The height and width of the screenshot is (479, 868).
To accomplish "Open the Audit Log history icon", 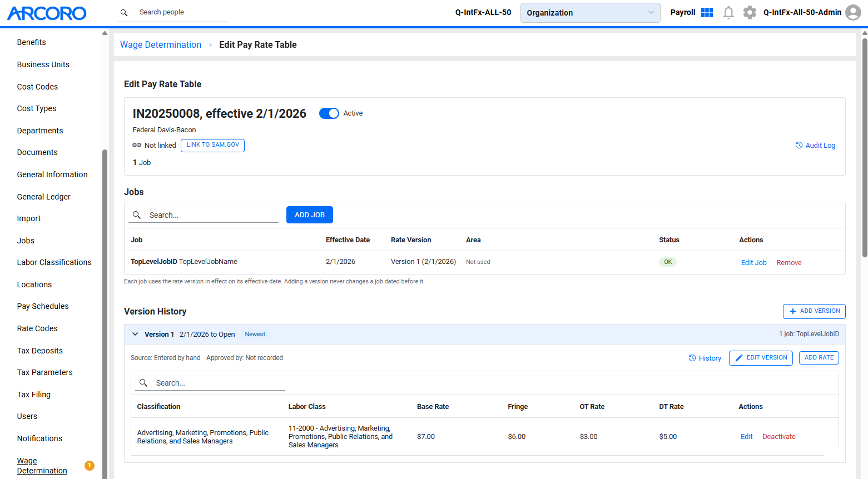I will [799, 145].
